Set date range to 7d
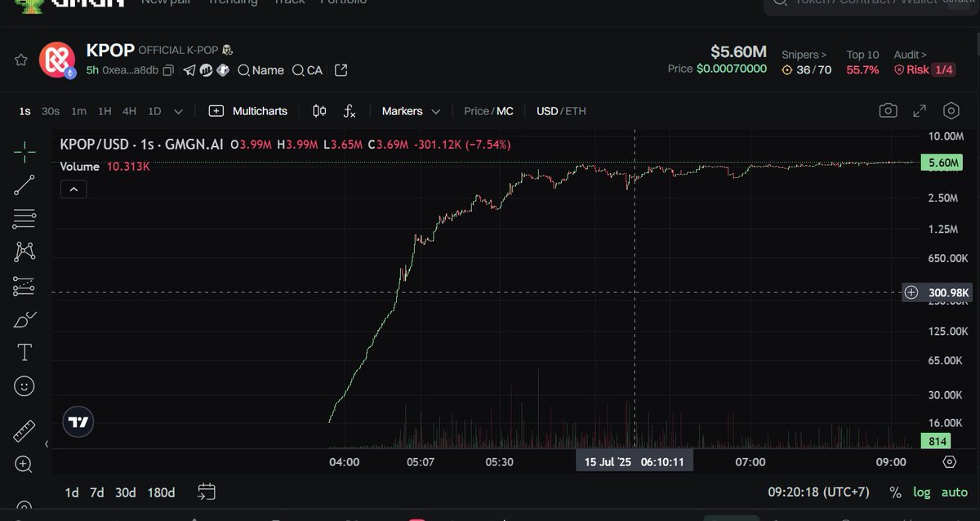The image size is (980, 521). [x=96, y=492]
